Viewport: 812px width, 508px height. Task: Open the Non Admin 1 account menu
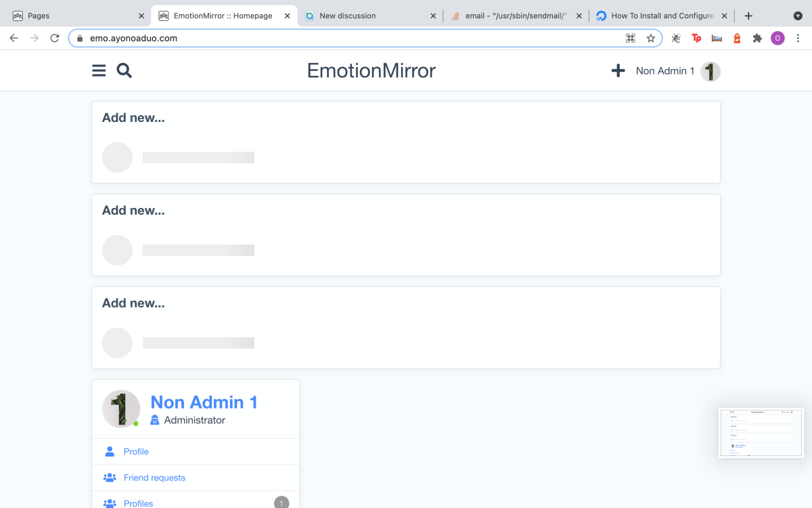(x=664, y=70)
